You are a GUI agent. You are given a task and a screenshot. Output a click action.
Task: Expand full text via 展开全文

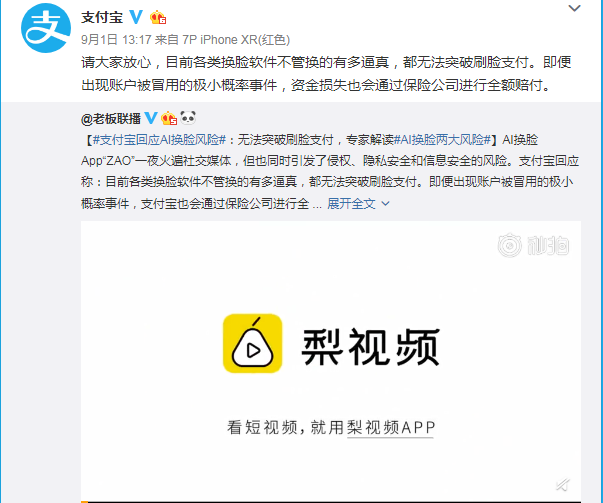tap(351, 203)
